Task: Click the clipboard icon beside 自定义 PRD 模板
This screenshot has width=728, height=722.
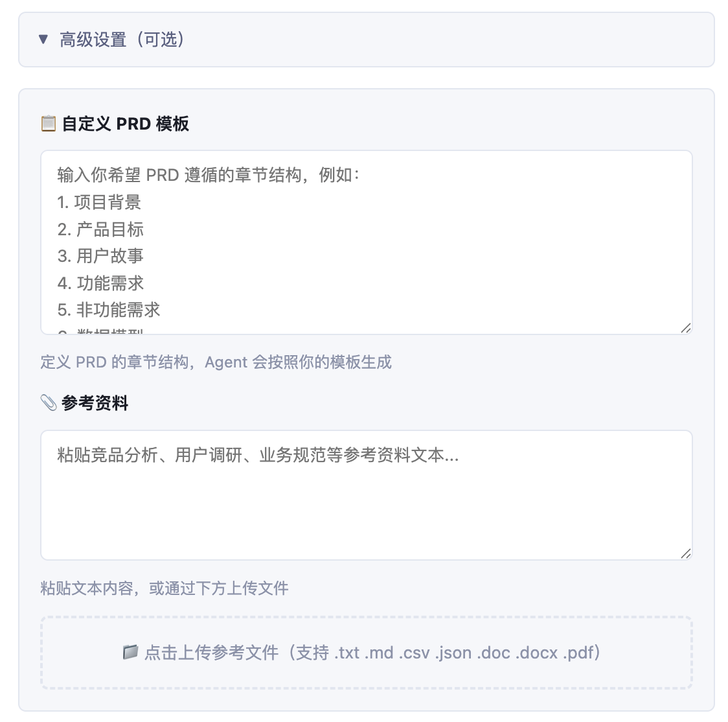Action: coord(49,124)
